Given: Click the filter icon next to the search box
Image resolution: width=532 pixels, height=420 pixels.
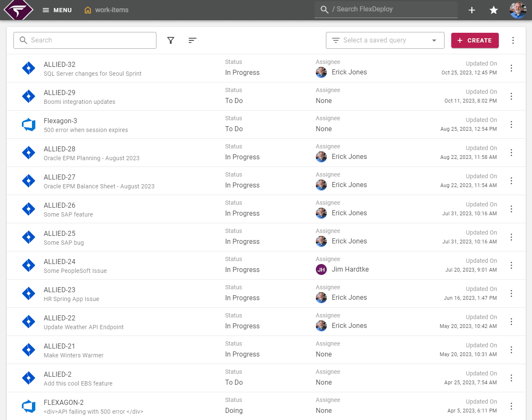Looking at the screenshot, I should pos(171,40).
